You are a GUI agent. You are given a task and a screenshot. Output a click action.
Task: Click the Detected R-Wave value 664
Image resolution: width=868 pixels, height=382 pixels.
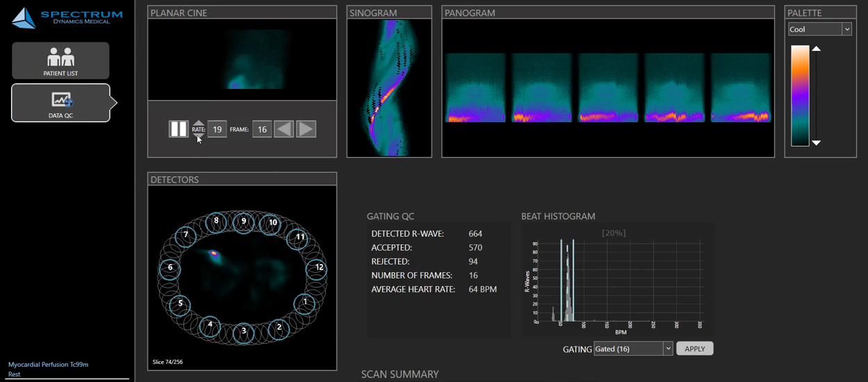[x=475, y=234]
